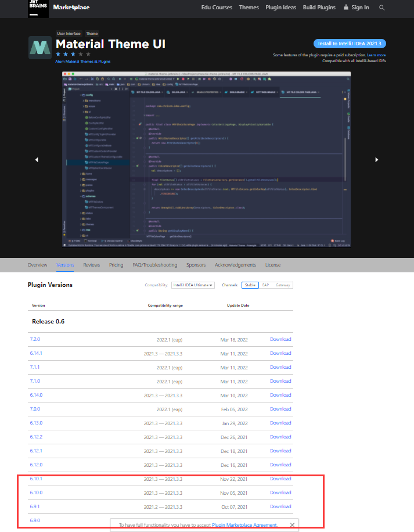This screenshot has height=532, width=414.
Task: Click the User Interface tag
Action: coord(69,33)
